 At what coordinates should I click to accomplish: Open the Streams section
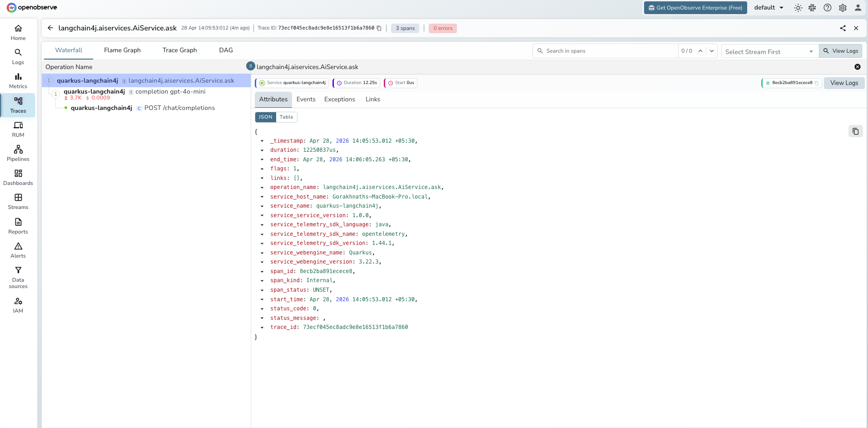18,201
